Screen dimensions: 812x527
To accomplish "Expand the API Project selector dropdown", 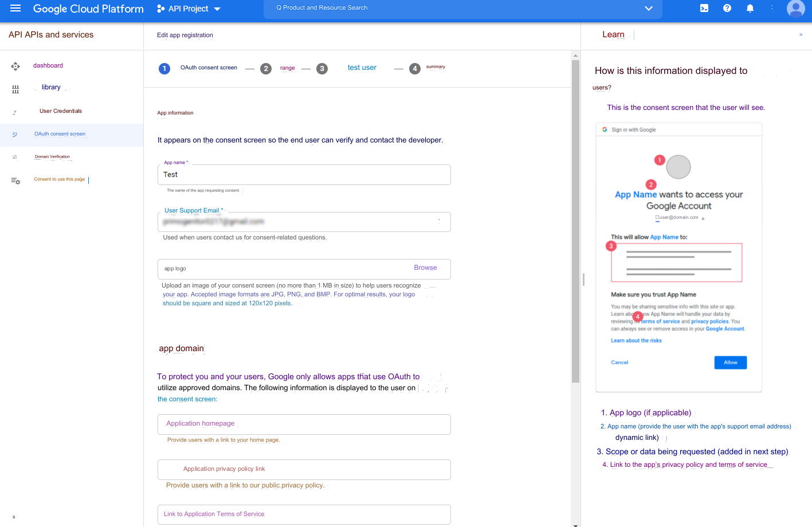I will pyautogui.click(x=217, y=9).
